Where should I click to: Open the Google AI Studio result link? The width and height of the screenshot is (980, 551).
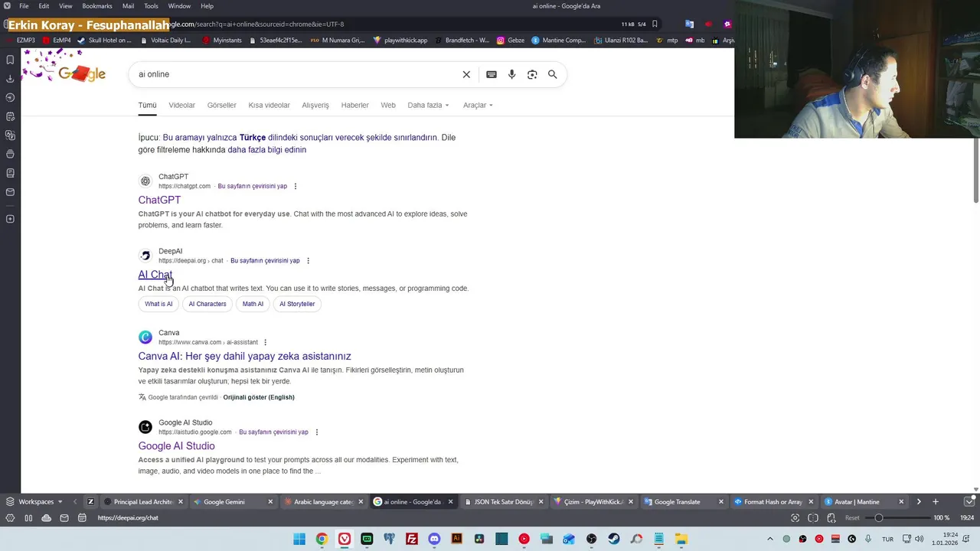[176, 446]
